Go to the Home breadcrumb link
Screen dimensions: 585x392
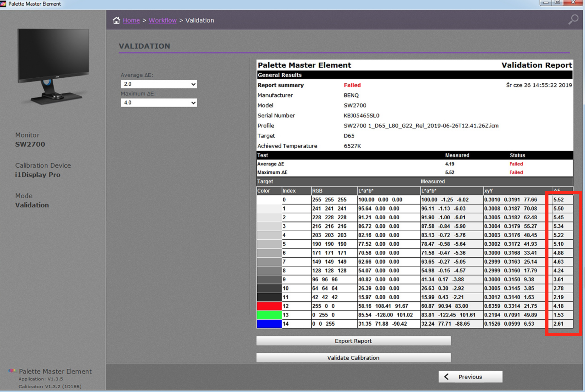(131, 20)
